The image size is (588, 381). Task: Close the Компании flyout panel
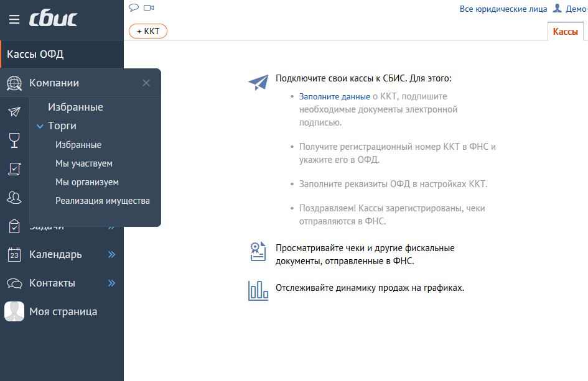146,83
